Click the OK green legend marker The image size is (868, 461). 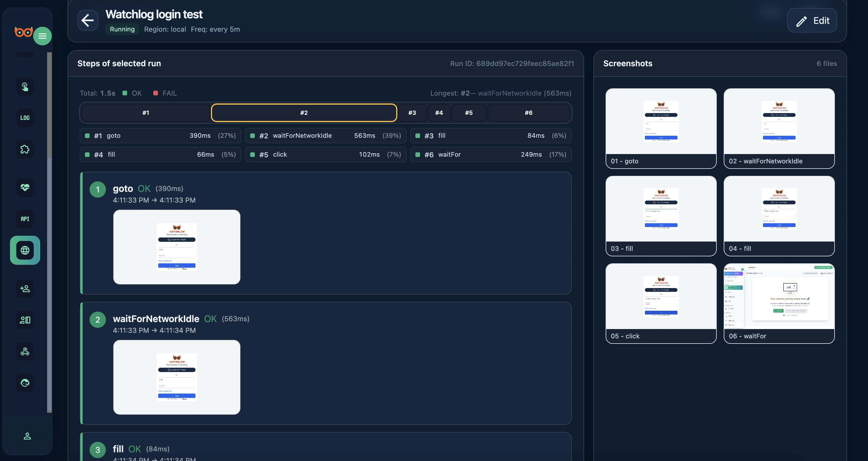(x=125, y=93)
